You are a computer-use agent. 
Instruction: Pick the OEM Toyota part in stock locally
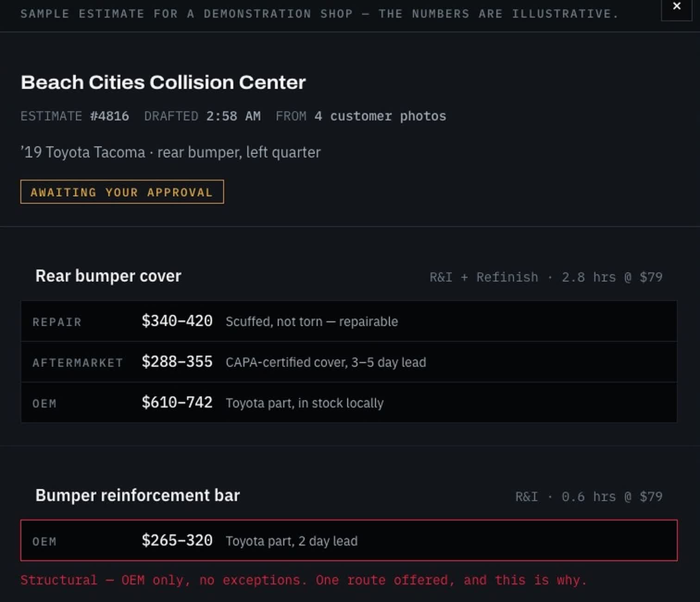pos(349,402)
